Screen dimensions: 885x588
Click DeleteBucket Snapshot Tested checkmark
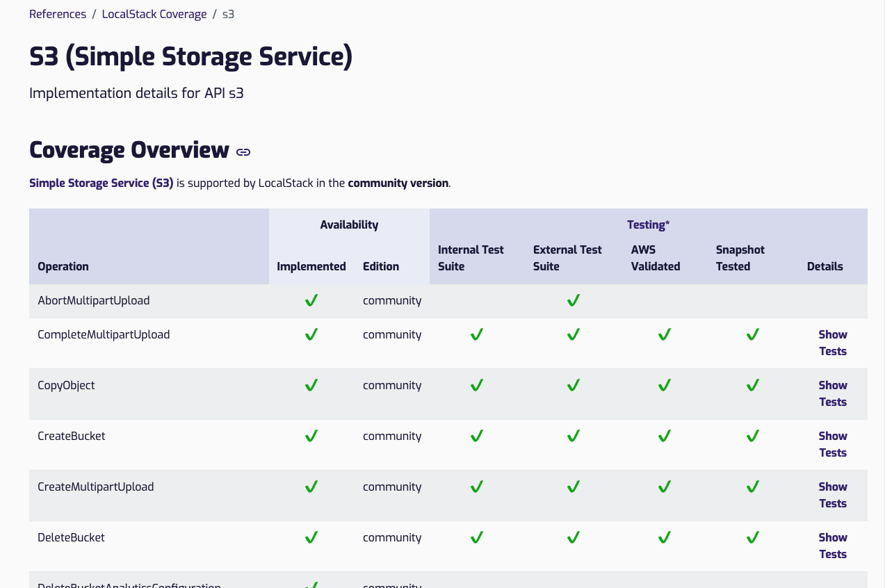[752, 537]
